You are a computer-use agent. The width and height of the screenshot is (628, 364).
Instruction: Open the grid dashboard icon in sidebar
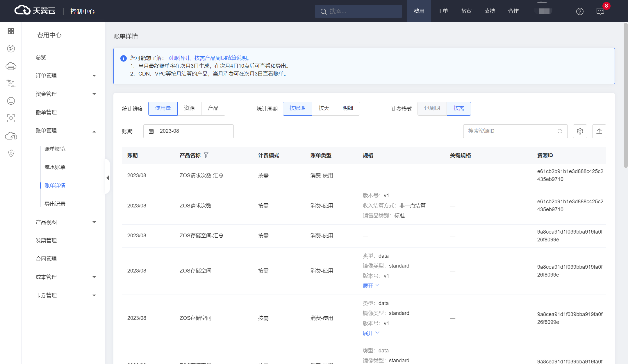[11, 31]
